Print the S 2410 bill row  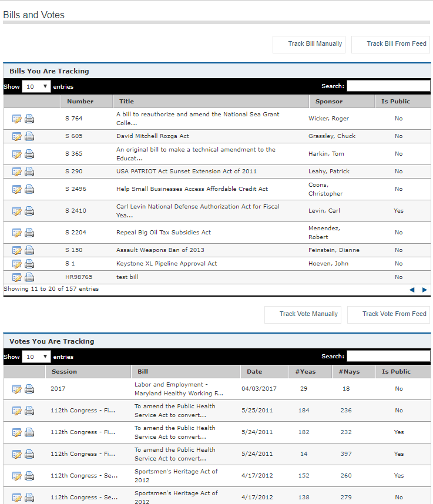coord(29,211)
